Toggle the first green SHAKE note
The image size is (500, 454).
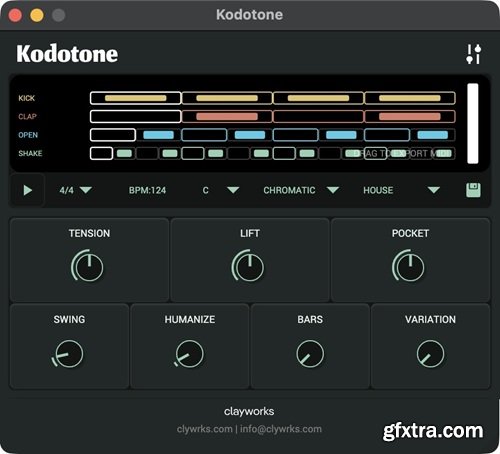point(124,153)
